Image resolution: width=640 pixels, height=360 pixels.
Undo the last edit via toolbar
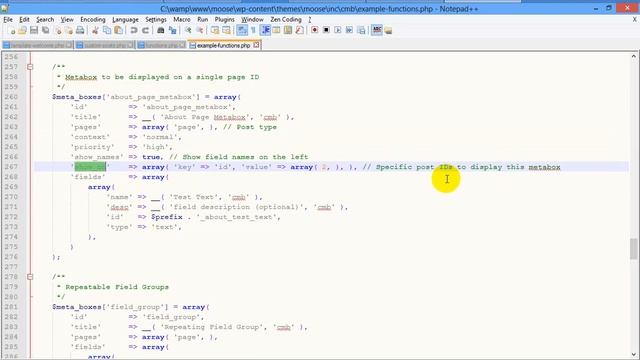point(133,31)
